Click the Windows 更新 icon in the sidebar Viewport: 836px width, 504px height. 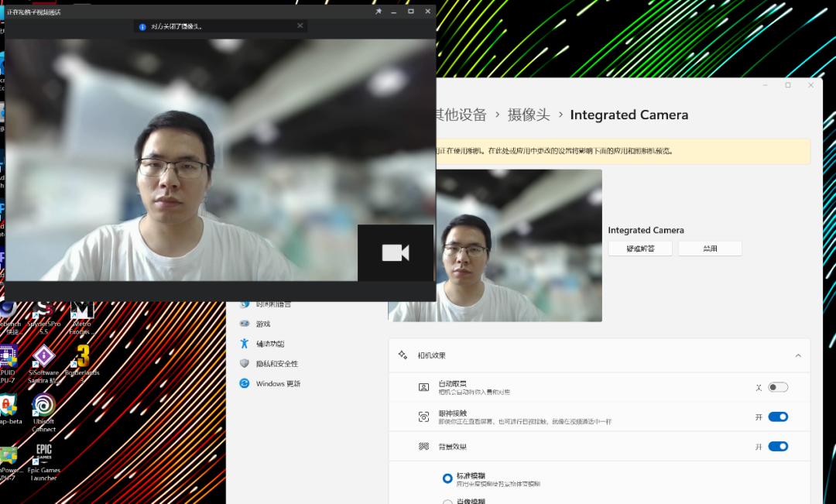pos(244,383)
